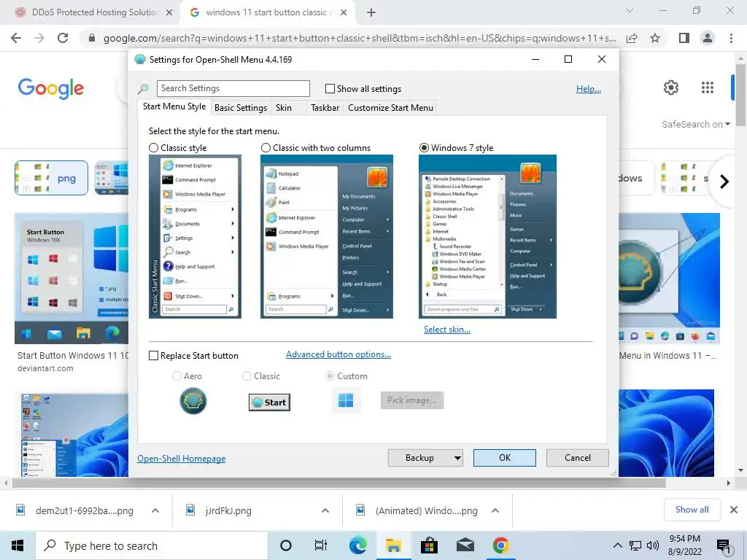Viewport: 747px width, 560px height.
Task: Open Microsoft Store from taskbar
Action: coord(429,545)
